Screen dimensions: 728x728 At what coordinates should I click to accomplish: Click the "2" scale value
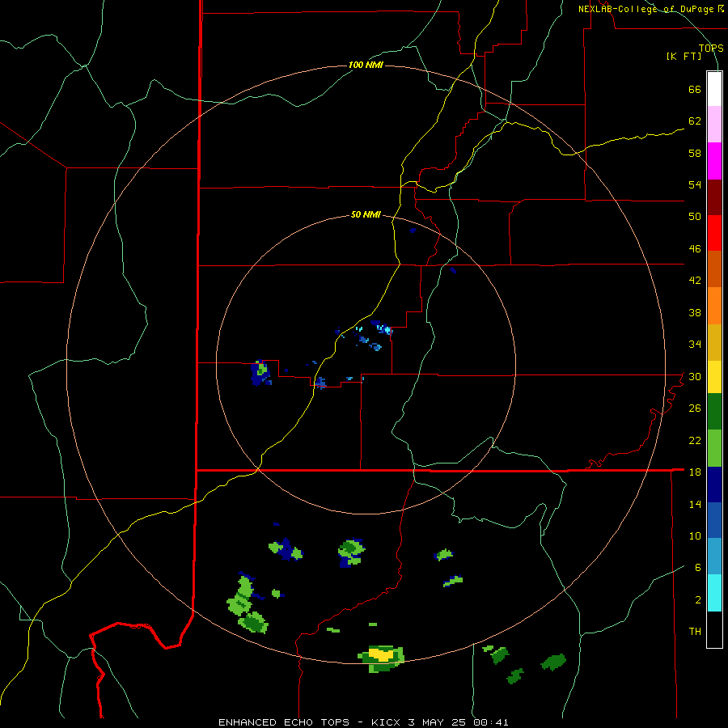click(x=698, y=600)
